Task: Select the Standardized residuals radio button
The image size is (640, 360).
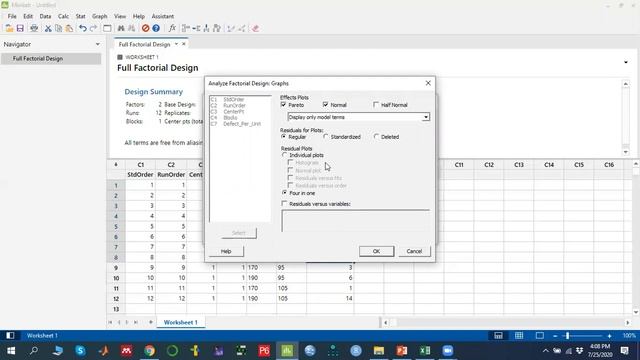Action: 326,137
